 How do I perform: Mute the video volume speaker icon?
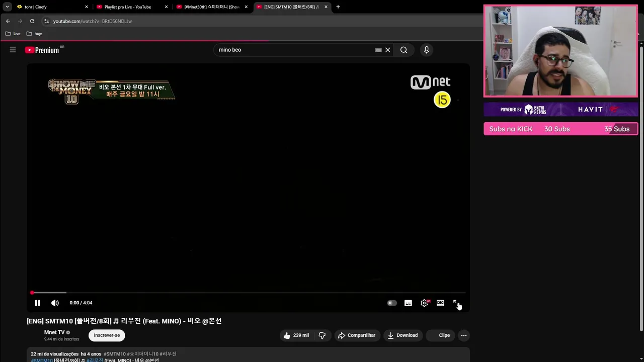click(55, 303)
